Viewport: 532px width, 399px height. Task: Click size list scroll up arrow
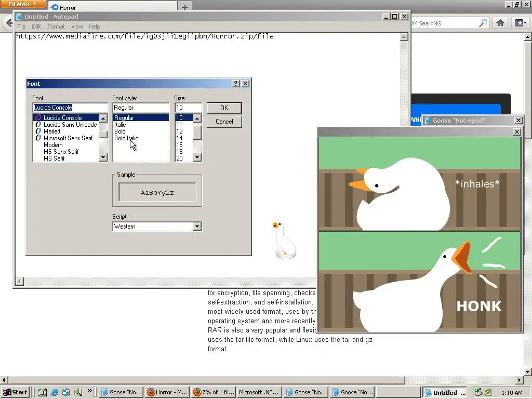197,118
